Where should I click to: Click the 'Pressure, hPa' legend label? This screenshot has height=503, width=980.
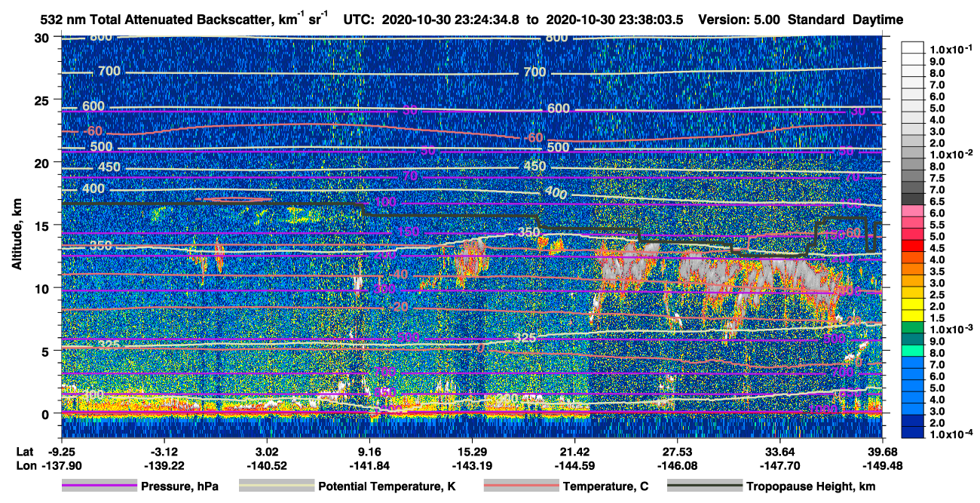click(179, 486)
